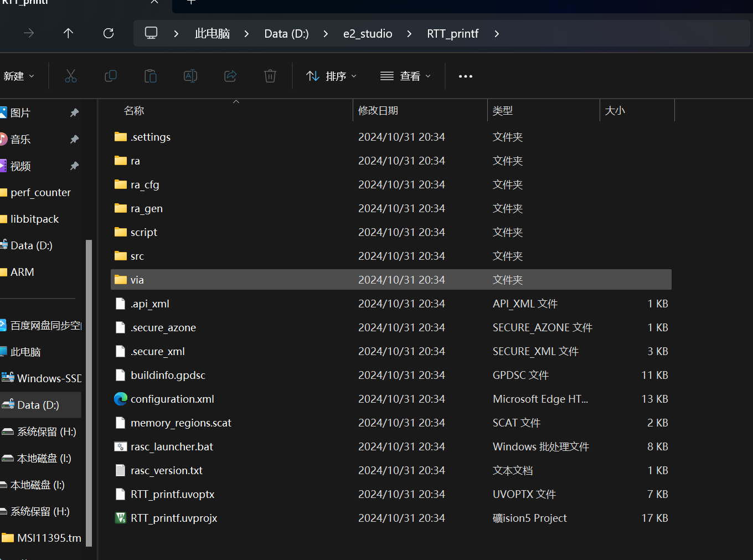Select the ra_cfg folder row
Viewport: 753px width, 560px height.
pyautogui.click(x=391, y=184)
